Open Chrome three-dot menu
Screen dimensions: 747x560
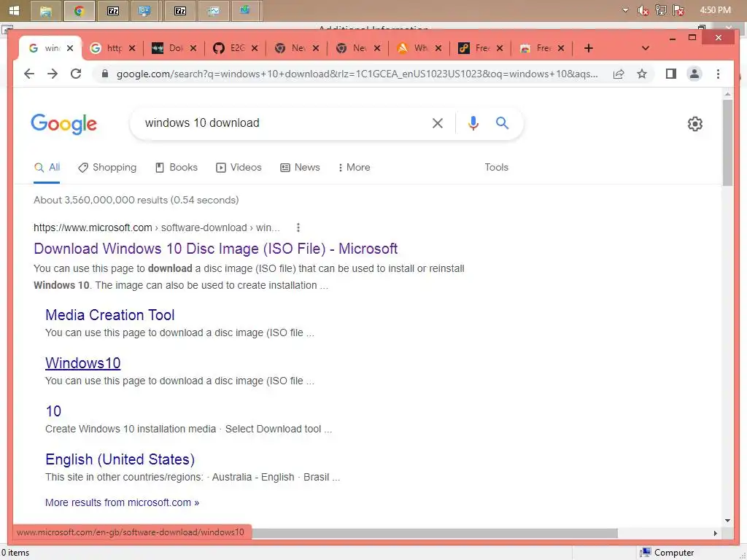tap(718, 74)
